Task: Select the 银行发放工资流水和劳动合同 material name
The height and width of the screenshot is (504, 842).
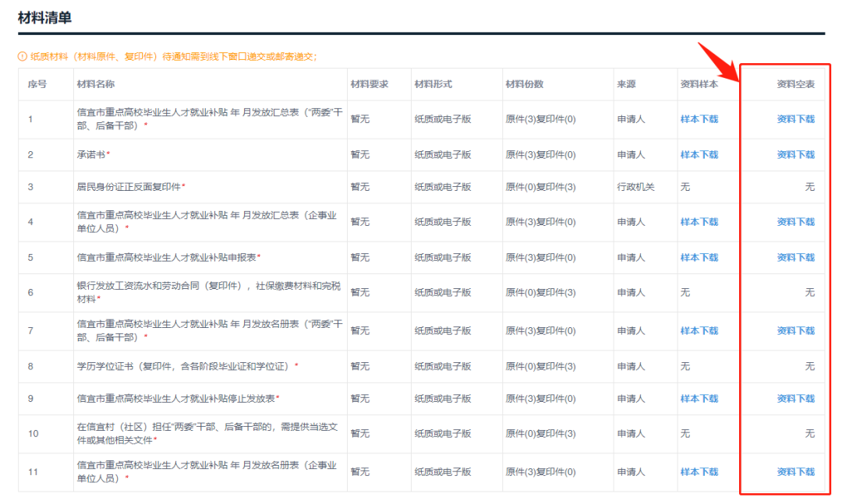Action: (209, 293)
